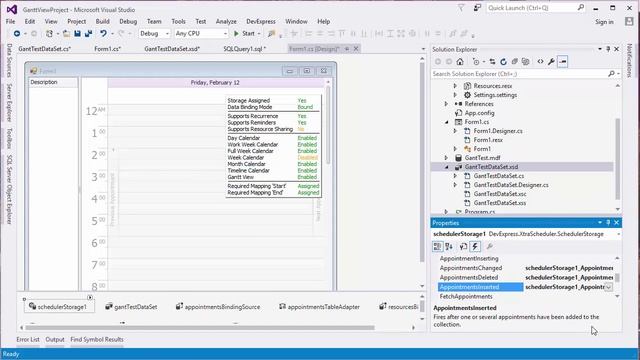Click the designer vertical scrollbar thumb

(x=422, y=161)
